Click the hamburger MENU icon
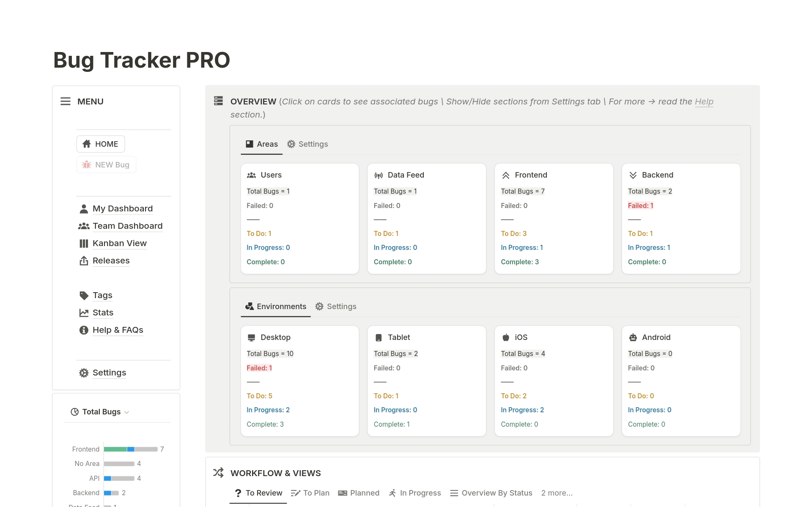This screenshot has width=812, height=507. point(66,101)
